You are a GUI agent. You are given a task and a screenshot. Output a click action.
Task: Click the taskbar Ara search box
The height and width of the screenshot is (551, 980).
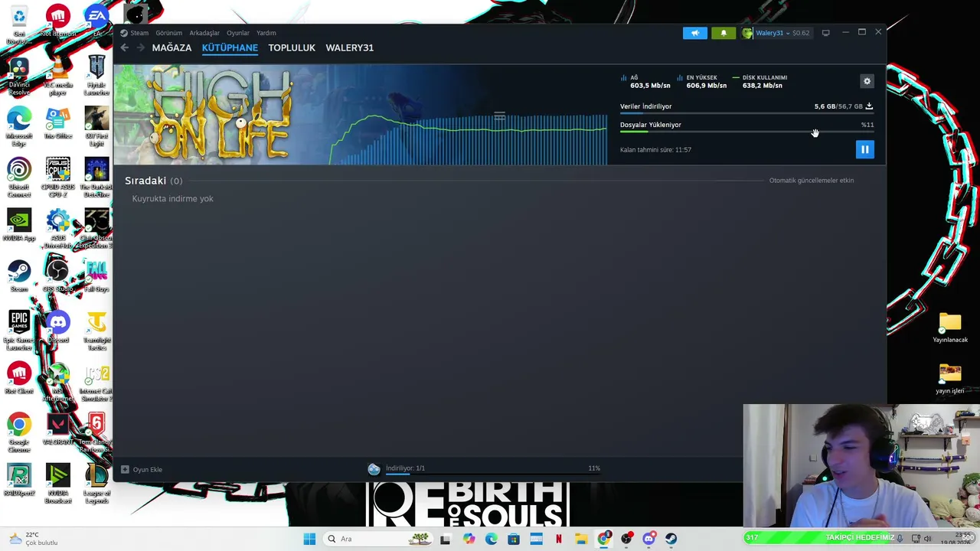coord(379,539)
